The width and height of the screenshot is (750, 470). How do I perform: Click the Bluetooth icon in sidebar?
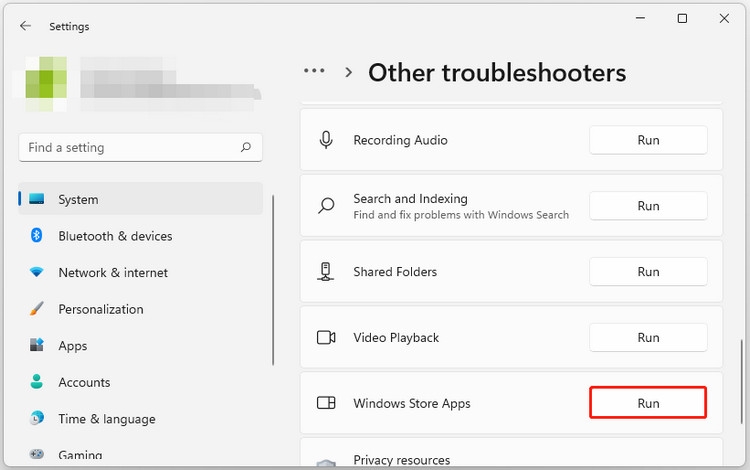click(x=36, y=235)
